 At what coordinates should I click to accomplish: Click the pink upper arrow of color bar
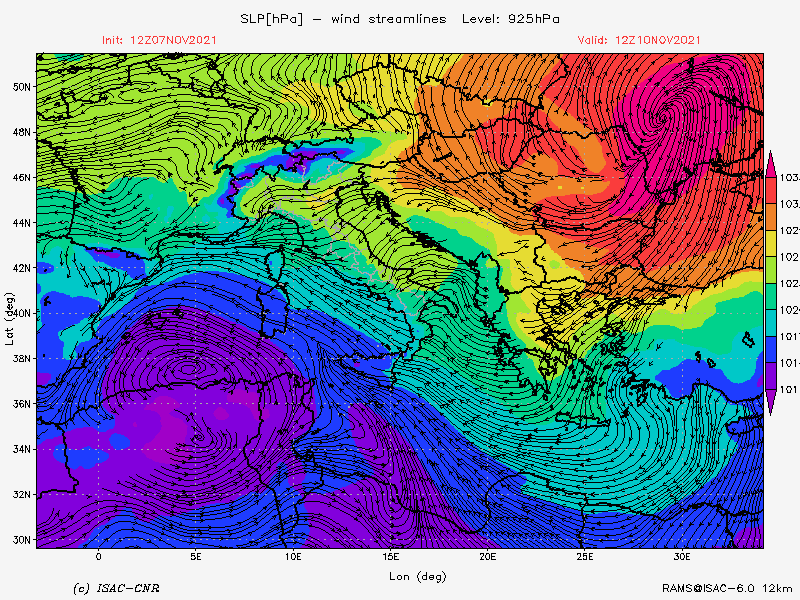[770, 164]
